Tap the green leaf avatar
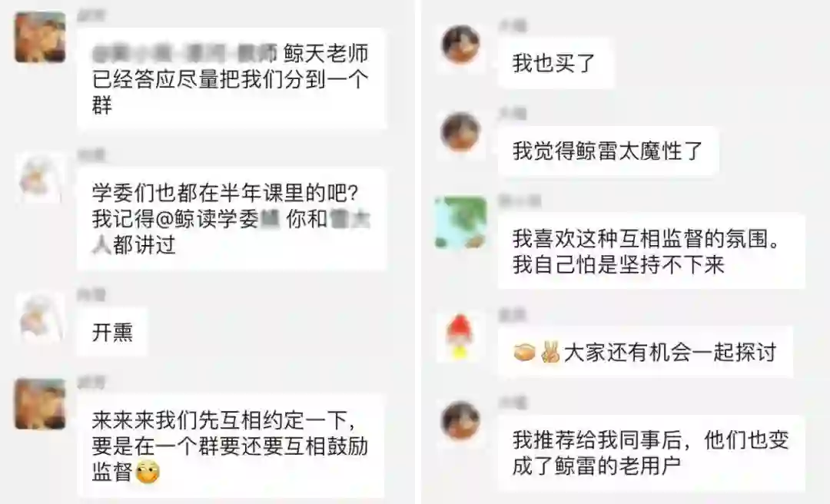 (x=460, y=222)
